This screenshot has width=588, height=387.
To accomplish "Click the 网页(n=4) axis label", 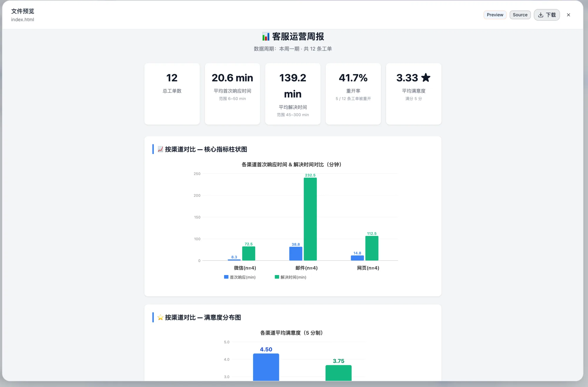I will click(x=368, y=268).
